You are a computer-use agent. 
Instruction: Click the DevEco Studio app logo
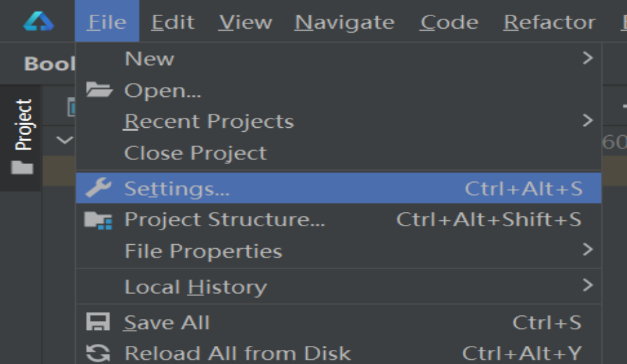pos(38,21)
